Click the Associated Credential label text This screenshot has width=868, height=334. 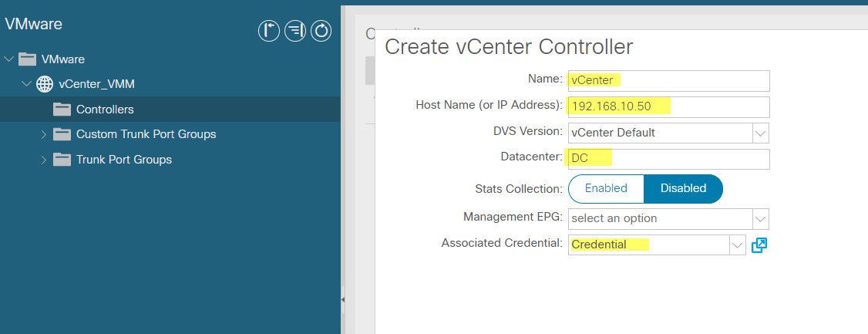502,243
